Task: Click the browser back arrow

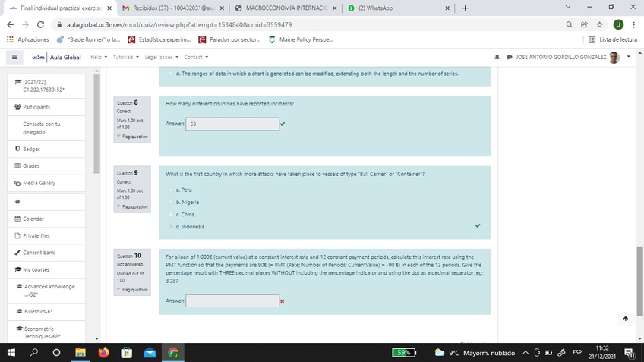Action: [11, 24]
